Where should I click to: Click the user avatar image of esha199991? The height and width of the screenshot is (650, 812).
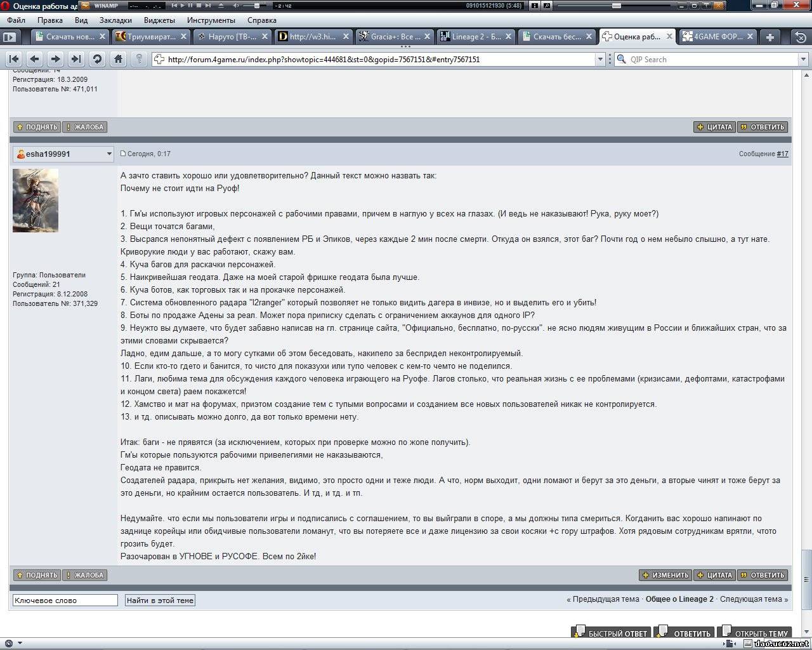pos(36,201)
